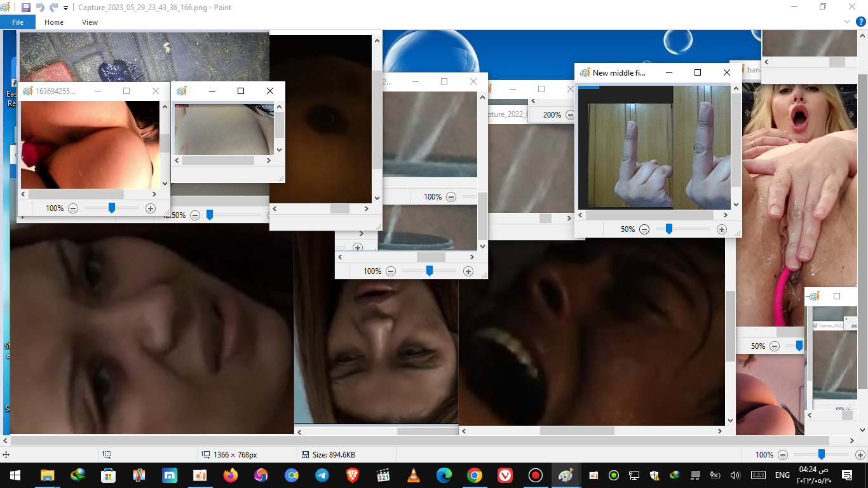Open the File menu in Paint

tap(18, 22)
